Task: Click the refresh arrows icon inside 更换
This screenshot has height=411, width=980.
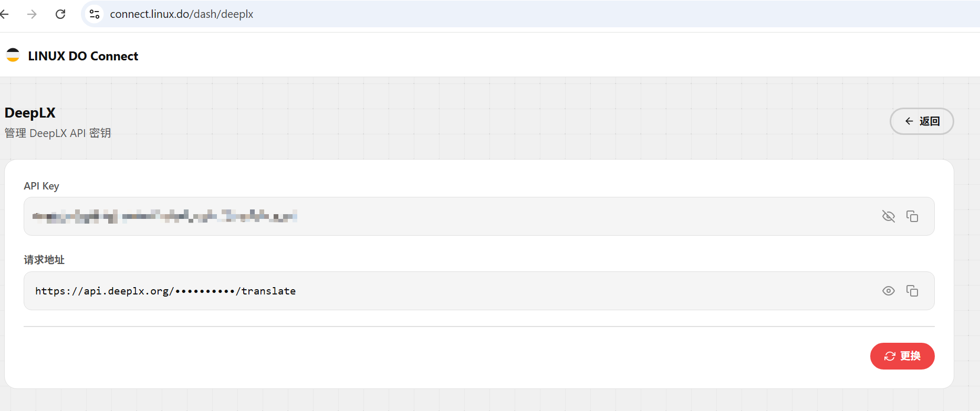Action: pos(890,356)
